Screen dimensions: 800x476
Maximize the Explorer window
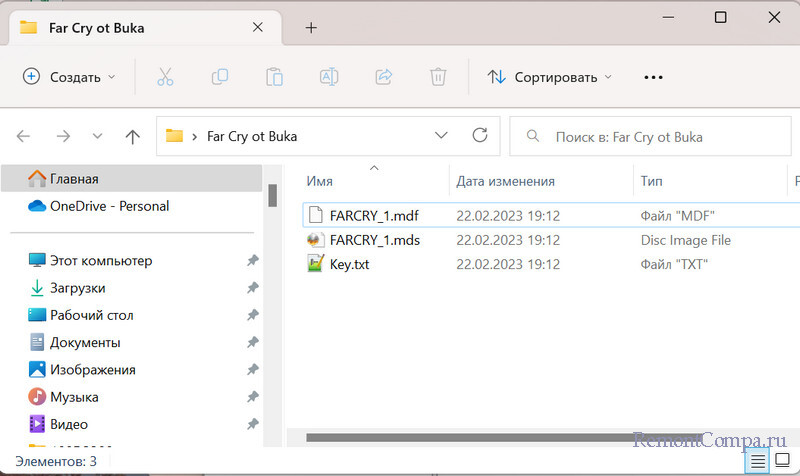(720, 17)
